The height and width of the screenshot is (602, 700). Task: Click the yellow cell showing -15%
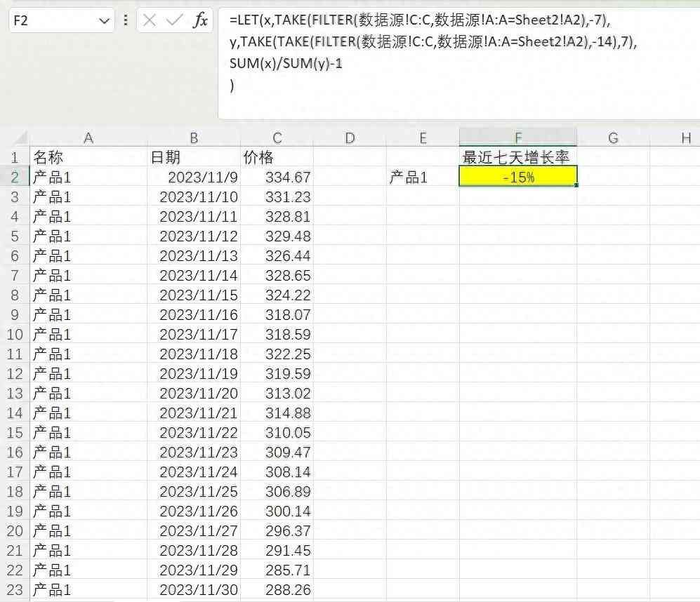[x=518, y=178]
